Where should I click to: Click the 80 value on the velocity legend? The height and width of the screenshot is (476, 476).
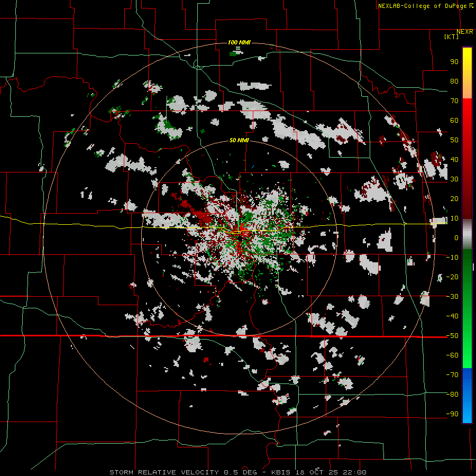click(x=454, y=81)
